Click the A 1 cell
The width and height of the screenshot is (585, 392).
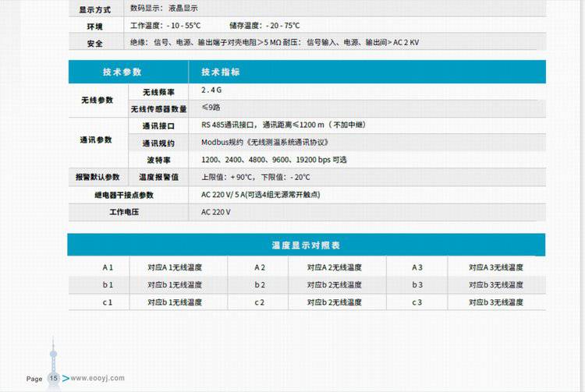(x=108, y=267)
